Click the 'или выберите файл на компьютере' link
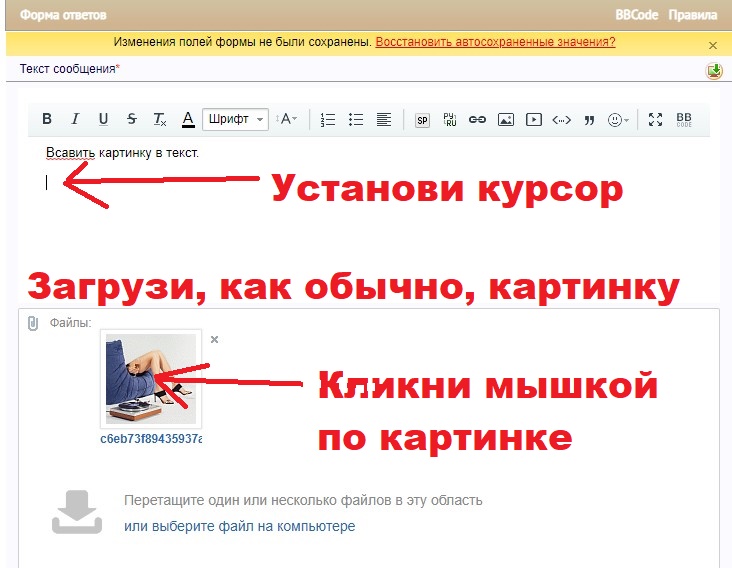This screenshot has width=732, height=568. pyautogui.click(x=239, y=526)
